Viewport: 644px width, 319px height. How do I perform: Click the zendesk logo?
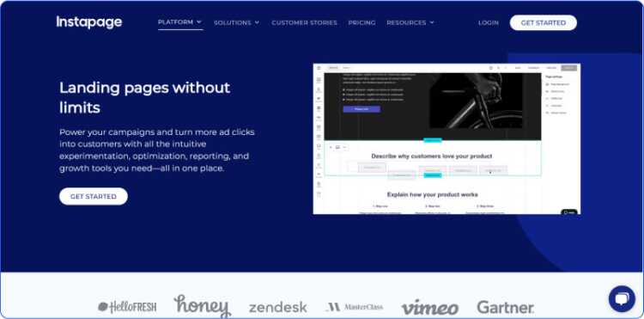point(278,307)
